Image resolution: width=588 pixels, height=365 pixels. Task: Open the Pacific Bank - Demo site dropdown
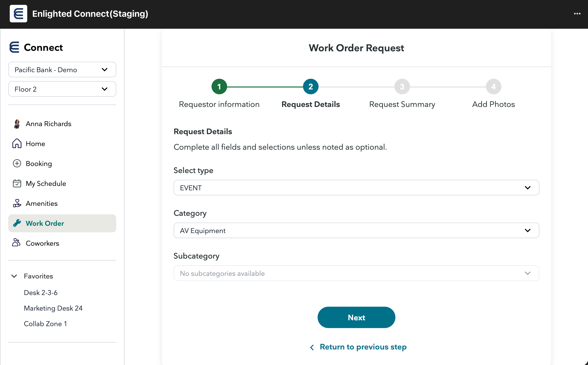pyautogui.click(x=62, y=70)
